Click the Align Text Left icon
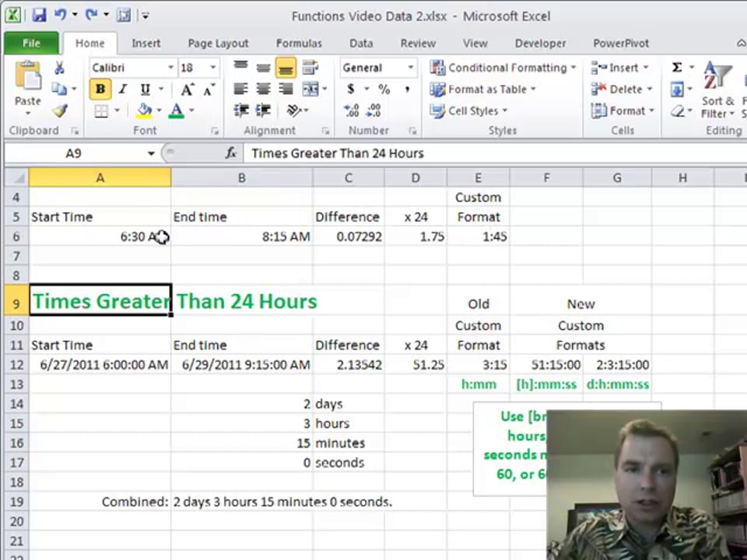Image resolution: width=747 pixels, height=560 pixels. coord(241,89)
